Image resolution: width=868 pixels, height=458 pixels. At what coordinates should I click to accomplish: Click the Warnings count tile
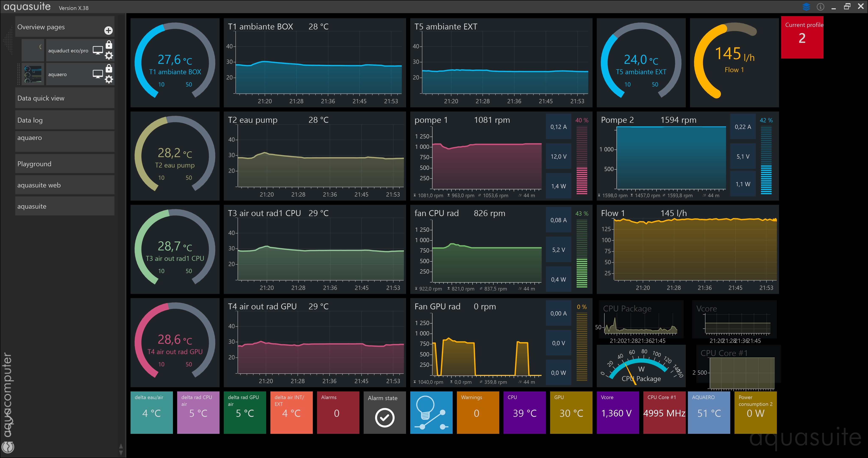(x=477, y=412)
